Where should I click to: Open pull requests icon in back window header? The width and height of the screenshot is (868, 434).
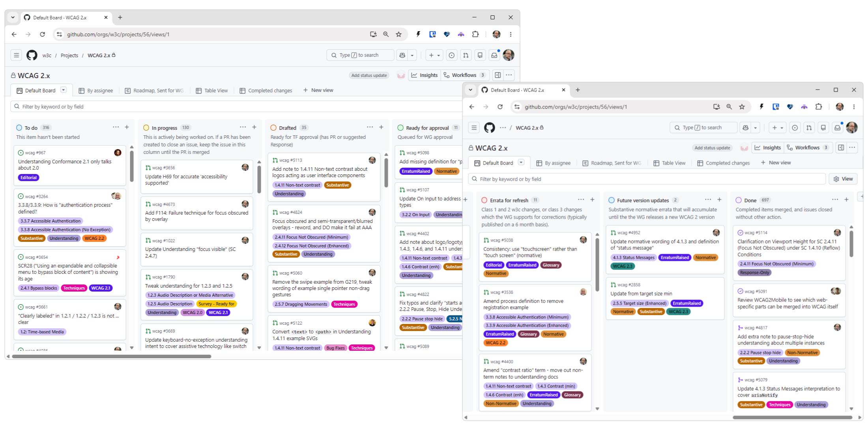tap(466, 55)
